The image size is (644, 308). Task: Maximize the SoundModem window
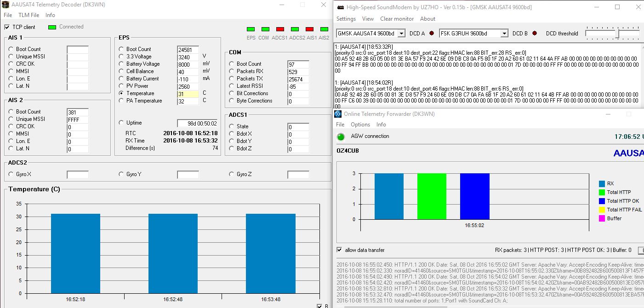(617, 7)
